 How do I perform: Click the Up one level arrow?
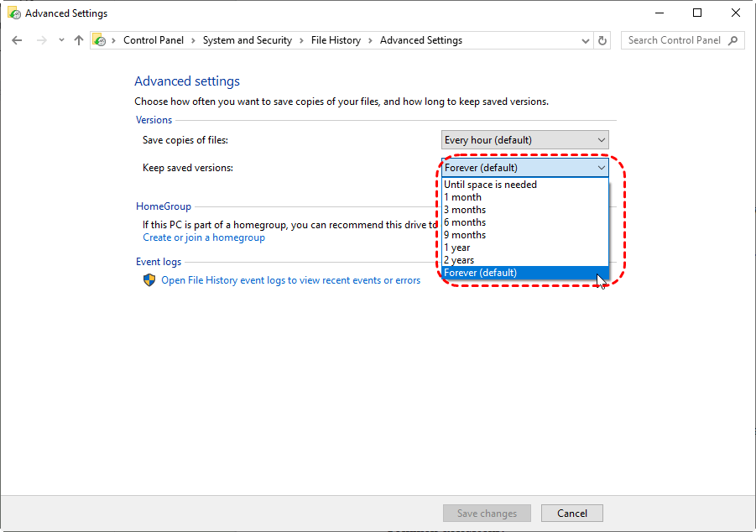[79, 40]
